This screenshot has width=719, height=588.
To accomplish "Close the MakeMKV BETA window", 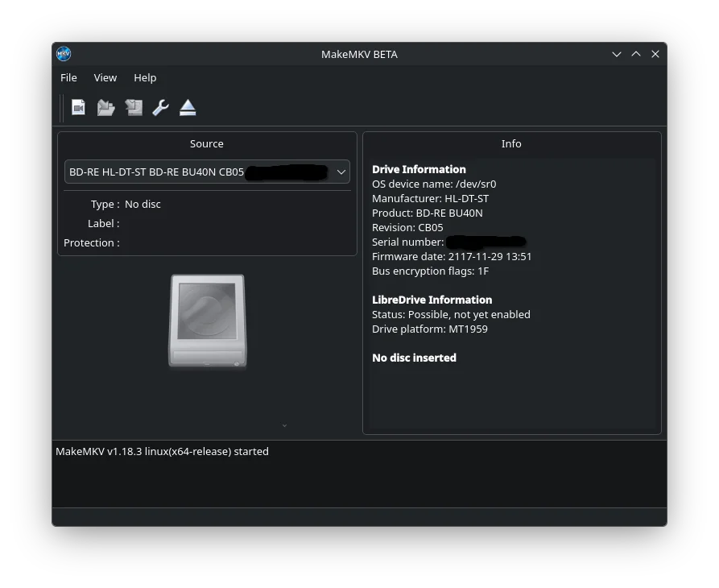I will point(655,54).
